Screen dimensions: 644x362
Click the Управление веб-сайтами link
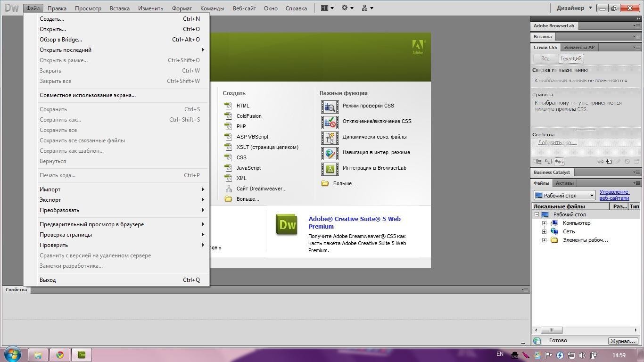614,195
